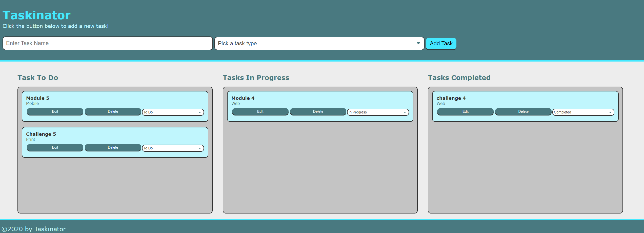This screenshot has height=233, width=644.
Task: Open the Pick a task type dropdown
Action: [x=319, y=44]
